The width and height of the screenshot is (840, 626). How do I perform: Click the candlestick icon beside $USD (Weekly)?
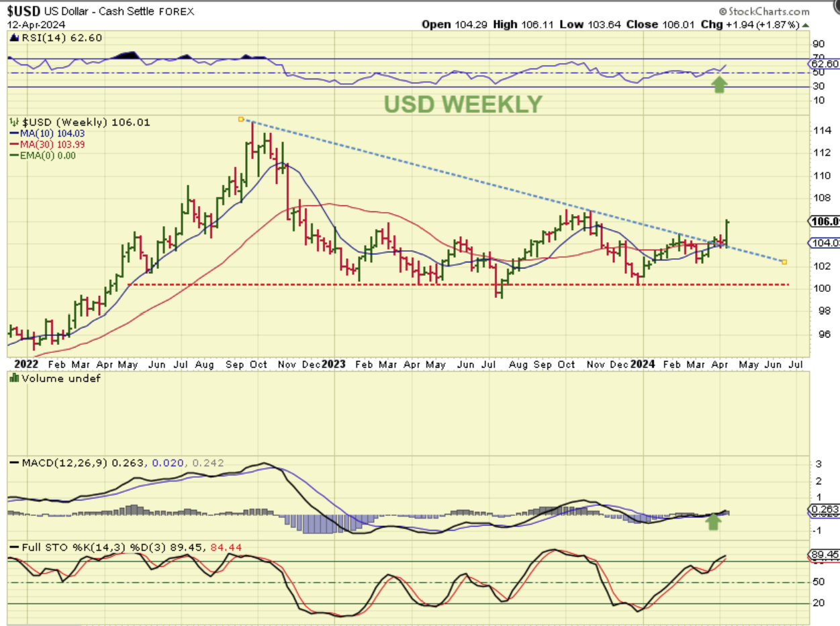pyautogui.click(x=15, y=122)
